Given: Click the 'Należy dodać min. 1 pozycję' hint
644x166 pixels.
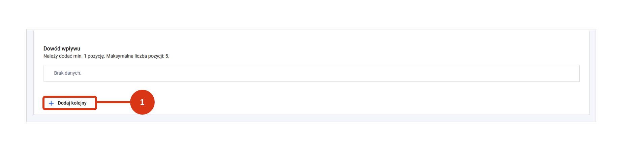Looking at the screenshot, I should click(74, 56).
